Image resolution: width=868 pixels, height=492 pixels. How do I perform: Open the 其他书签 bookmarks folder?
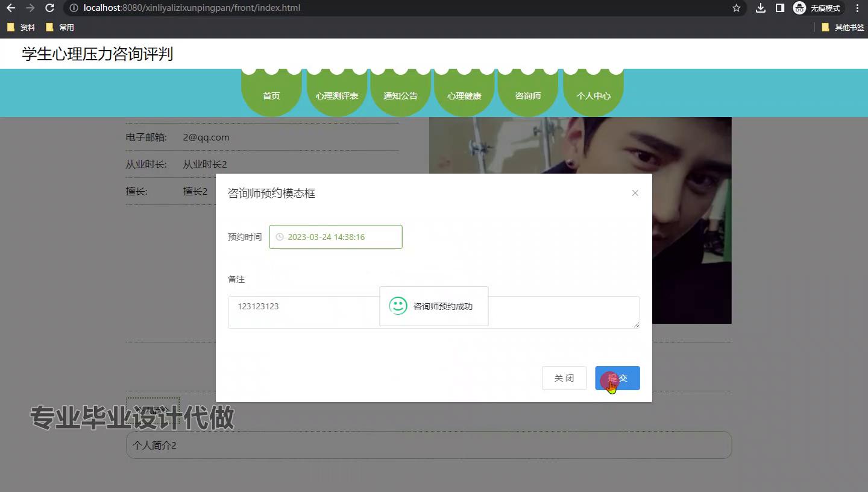[x=843, y=27]
